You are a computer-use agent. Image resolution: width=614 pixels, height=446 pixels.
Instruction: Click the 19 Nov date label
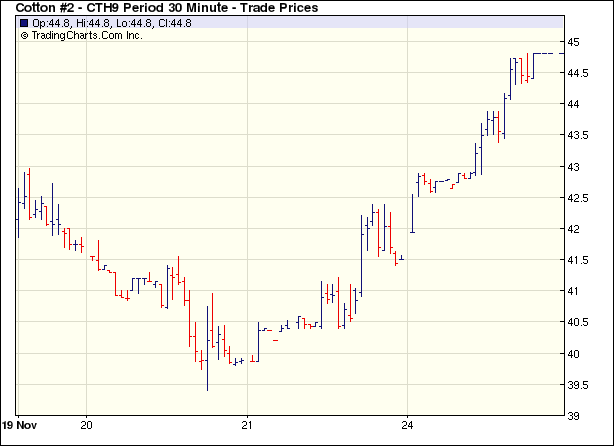tap(20, 423)
